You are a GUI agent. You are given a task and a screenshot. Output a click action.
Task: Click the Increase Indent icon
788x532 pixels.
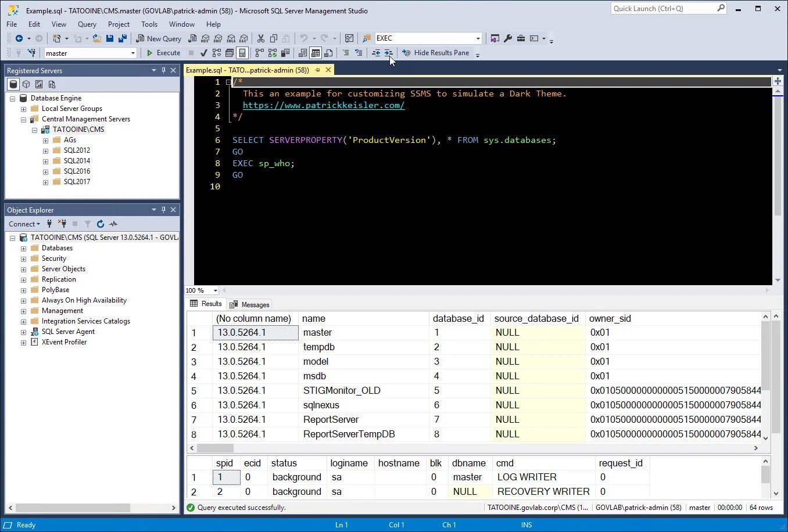coord(389,53)
